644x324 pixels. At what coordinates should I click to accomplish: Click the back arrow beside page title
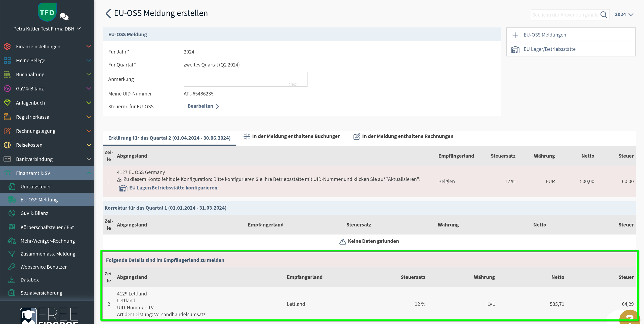(x=108, y=13)
